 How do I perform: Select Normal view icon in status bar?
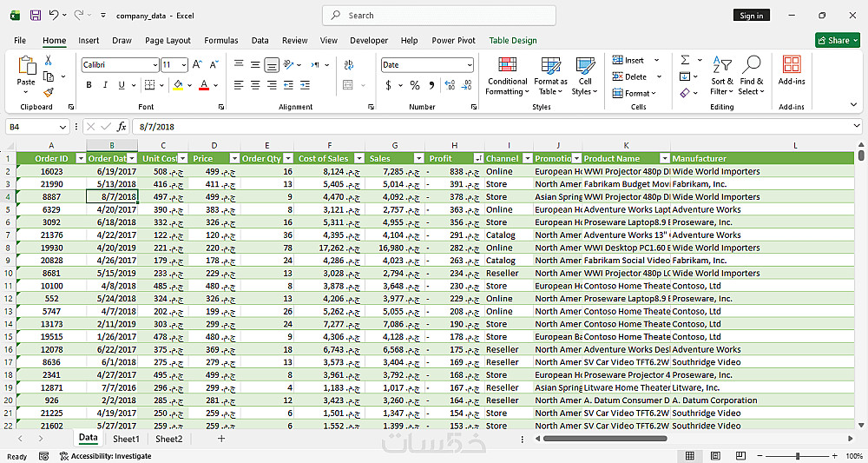690,456
